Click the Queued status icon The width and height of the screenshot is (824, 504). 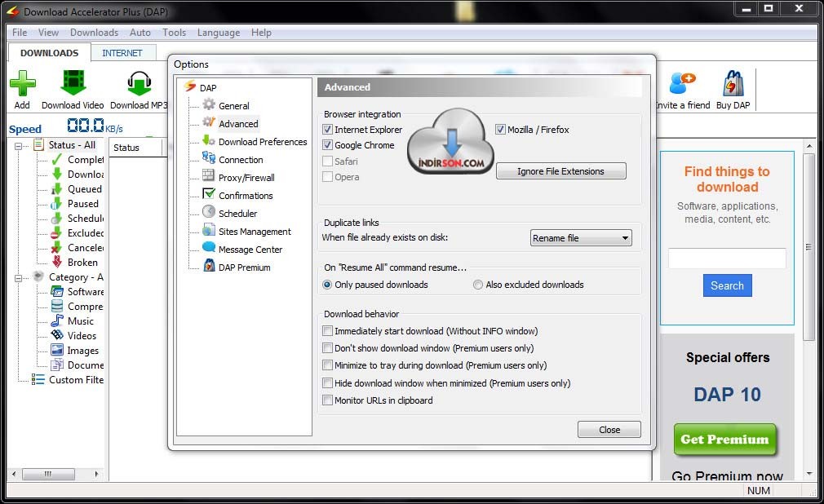click(x=57, y=188)
